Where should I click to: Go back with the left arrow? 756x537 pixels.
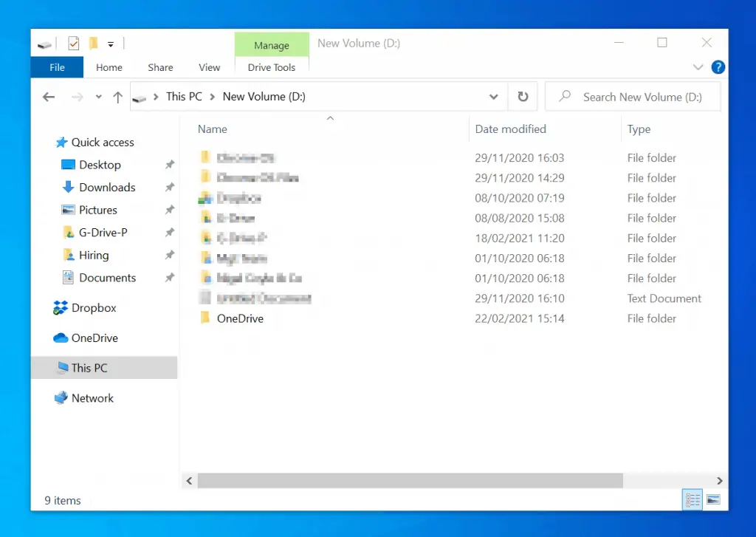click(x=49, y=97)
